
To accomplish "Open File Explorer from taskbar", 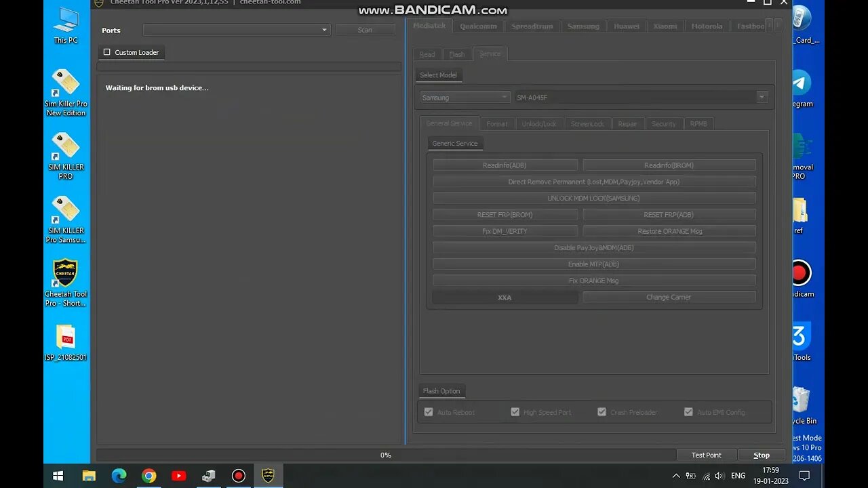I will tap(89, 476).
